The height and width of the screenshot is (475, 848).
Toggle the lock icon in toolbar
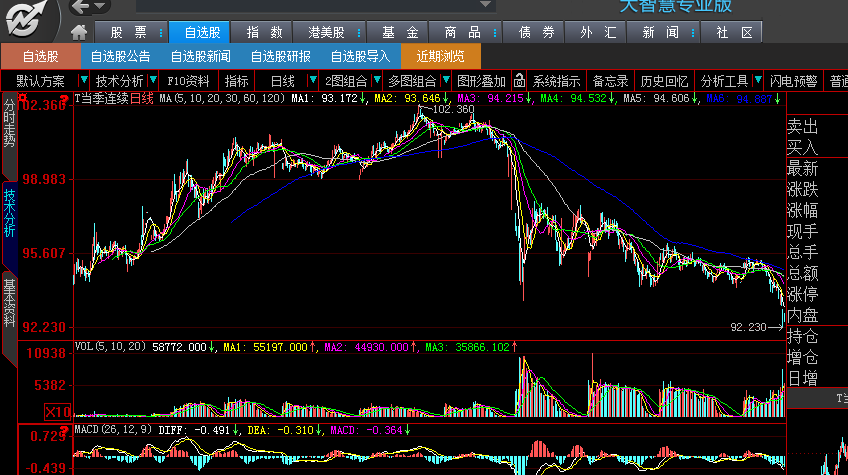[519, 81]
